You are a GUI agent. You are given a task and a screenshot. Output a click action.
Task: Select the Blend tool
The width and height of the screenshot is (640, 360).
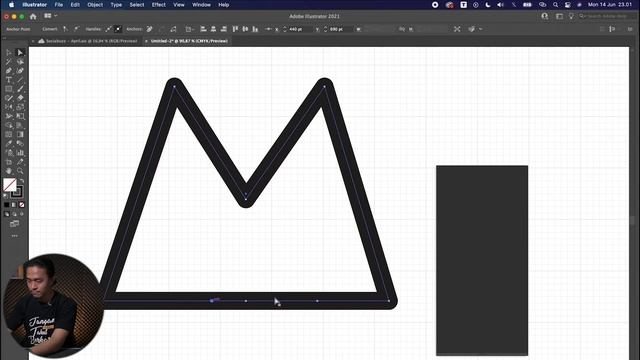20,143
